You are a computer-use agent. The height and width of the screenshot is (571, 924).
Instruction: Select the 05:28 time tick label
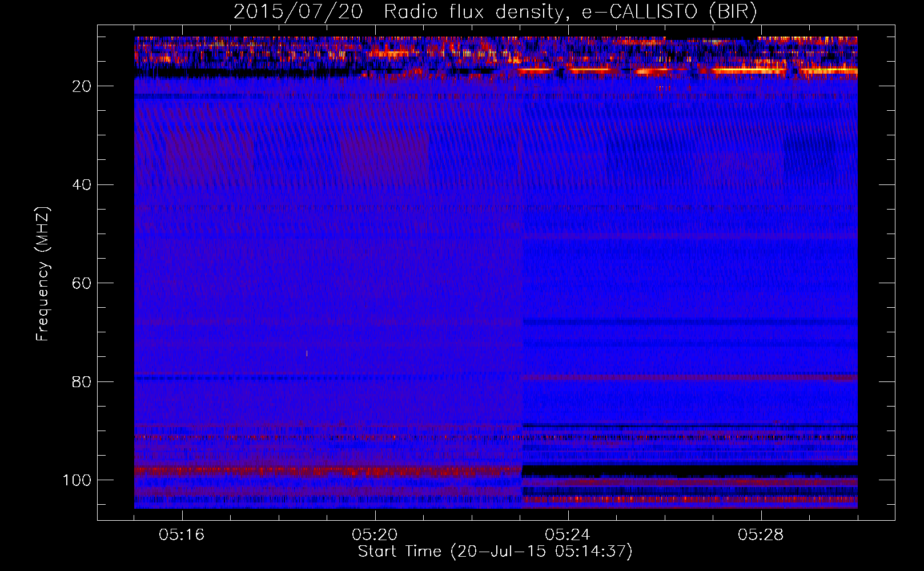[761, 535]
